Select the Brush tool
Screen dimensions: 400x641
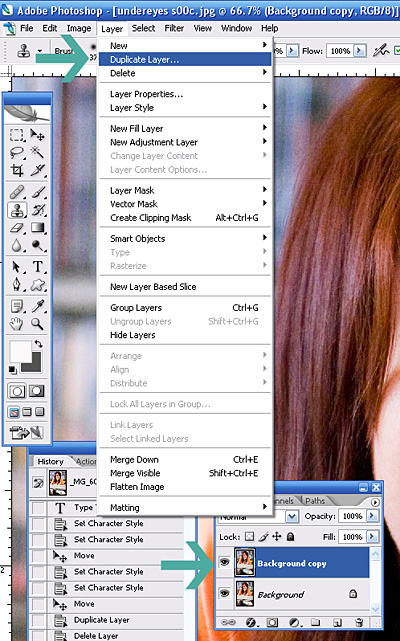37,192
